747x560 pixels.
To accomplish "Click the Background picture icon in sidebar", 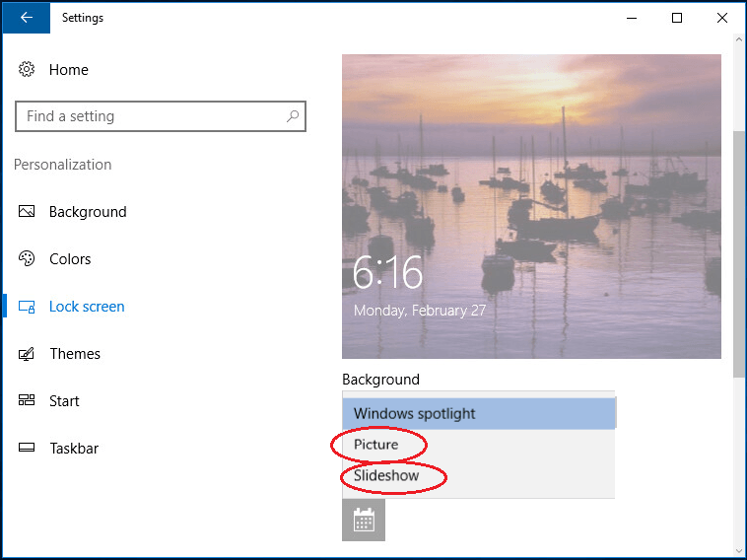I will coord(27,211).
